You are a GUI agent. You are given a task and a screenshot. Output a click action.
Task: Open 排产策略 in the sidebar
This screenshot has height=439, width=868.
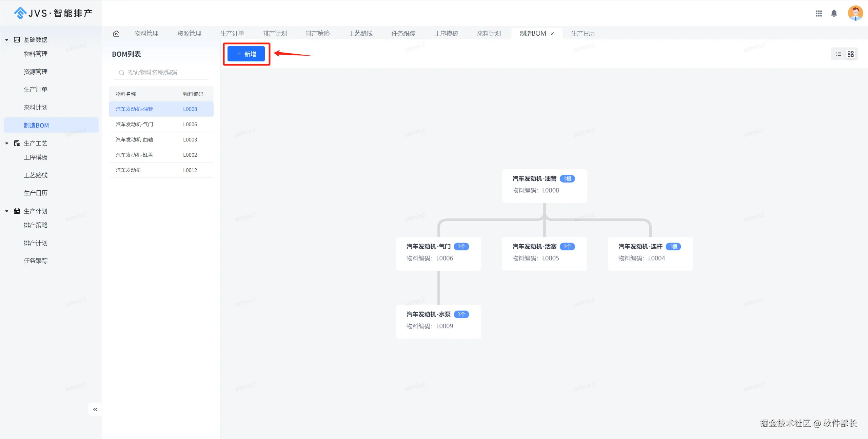pyautogui.click(x=36, y=225)
